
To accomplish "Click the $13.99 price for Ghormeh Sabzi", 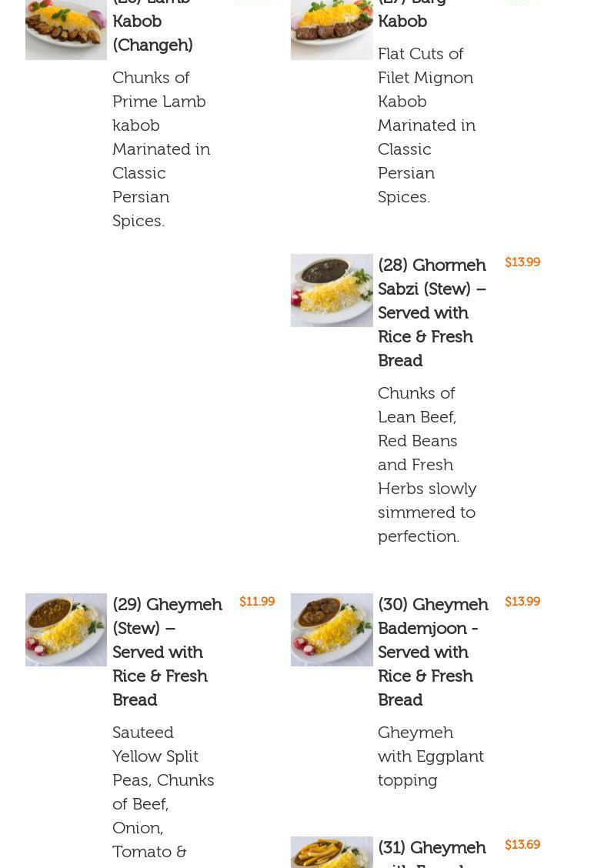I will (522, 262).
